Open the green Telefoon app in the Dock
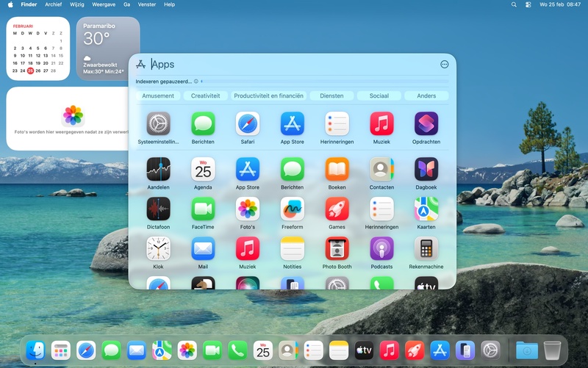 [x=237, y=351]
